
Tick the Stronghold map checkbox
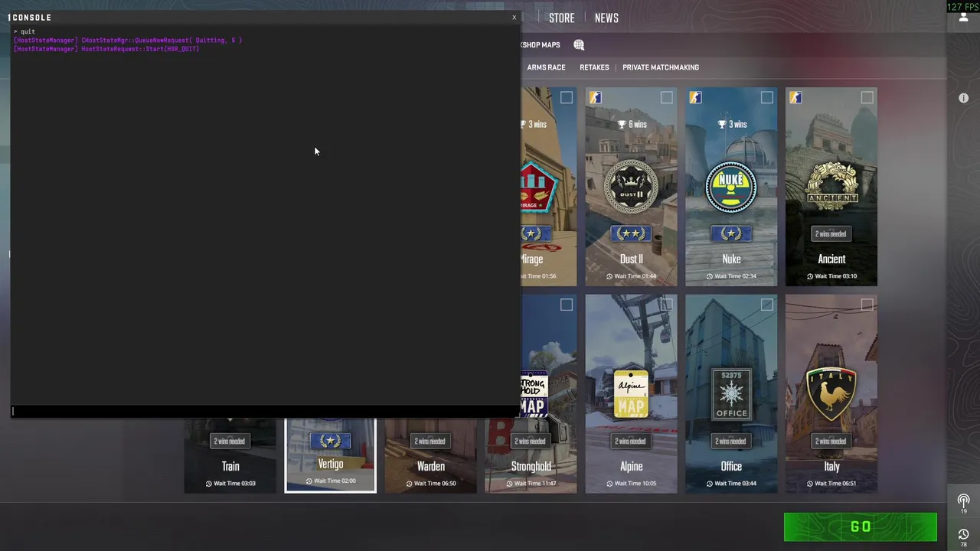tap(567, 305)
